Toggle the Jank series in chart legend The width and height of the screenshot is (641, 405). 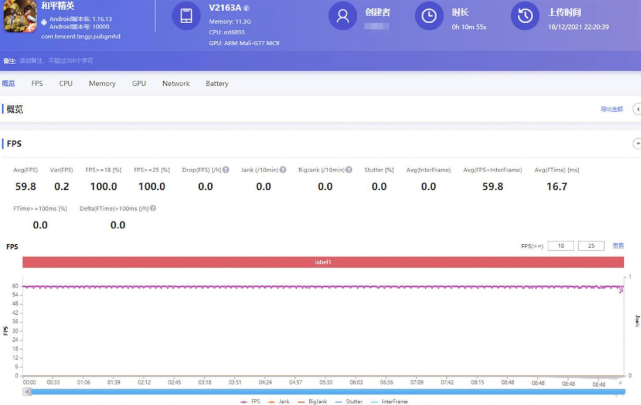pyautogui.click(x=284, y=401)
